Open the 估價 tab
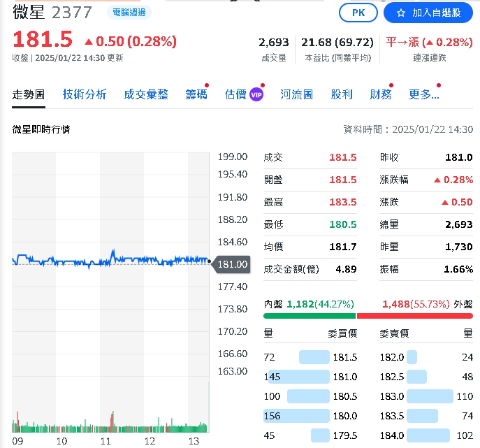 click(235, 94)
